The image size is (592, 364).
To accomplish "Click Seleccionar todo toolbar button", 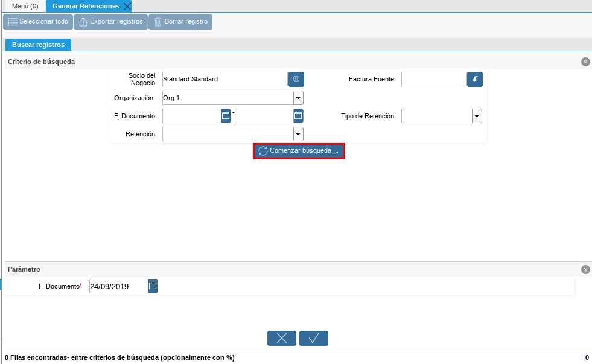I will pyautogui.click(x=38, y=22).
